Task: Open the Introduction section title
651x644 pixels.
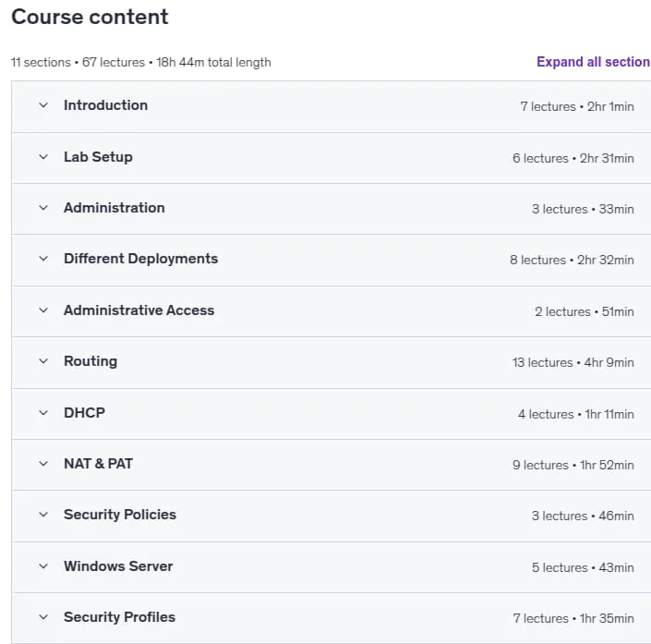Action: tap(105, 105)
